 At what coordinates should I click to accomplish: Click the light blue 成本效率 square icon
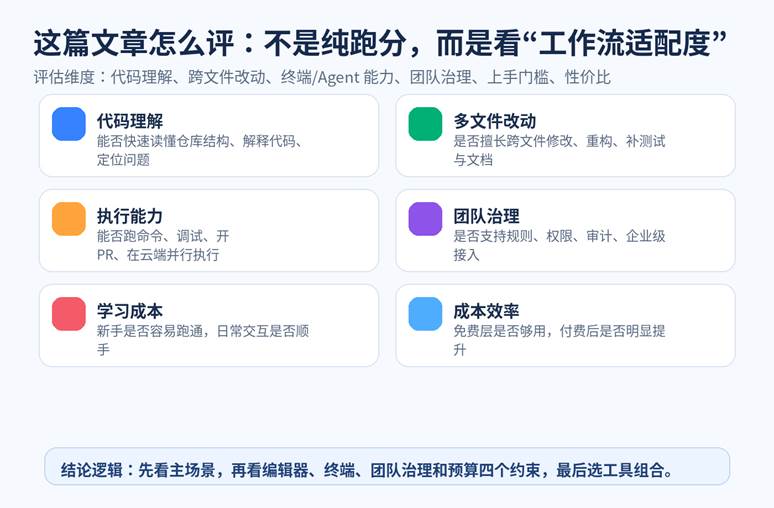click(425, 314)
